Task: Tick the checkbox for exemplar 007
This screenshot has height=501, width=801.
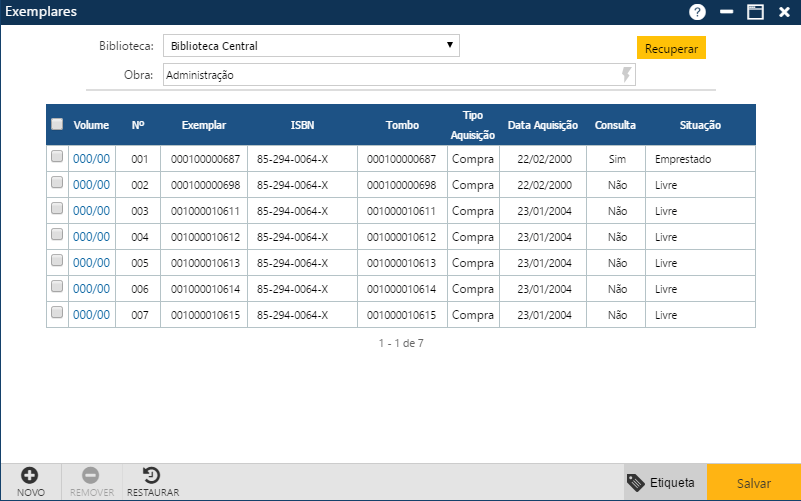Action: pos(57,313)
